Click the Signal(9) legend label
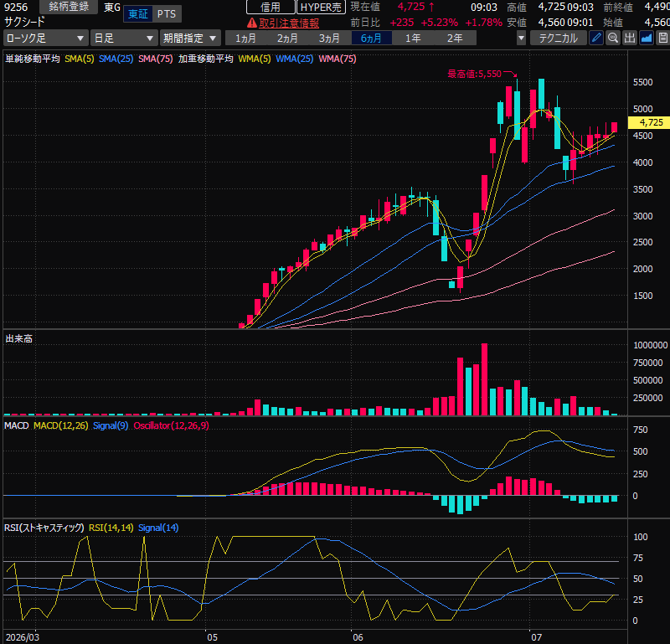The image size is (670, 644). [x=111, y=425]
